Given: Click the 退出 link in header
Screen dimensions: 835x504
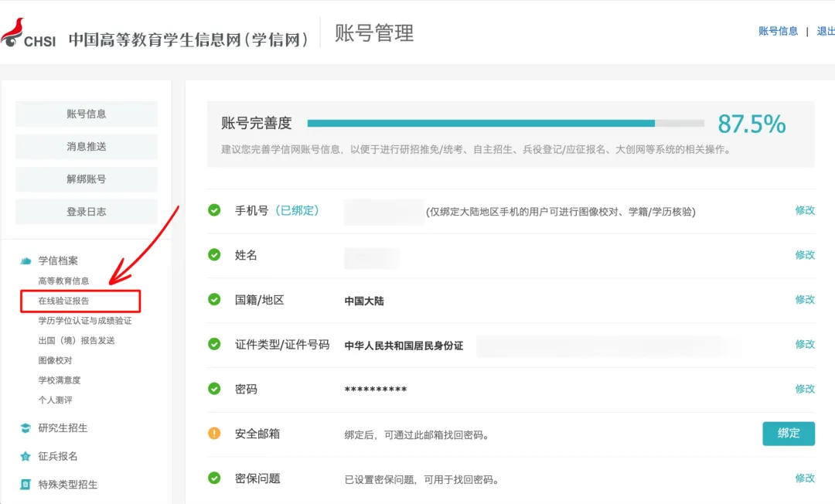Looking at the screenshot, I should 826,32.
